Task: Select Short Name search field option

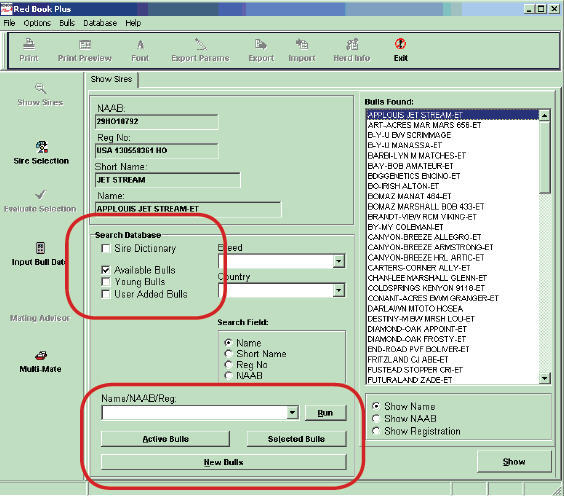Action: pyautogui.click(x=228, y=354)
